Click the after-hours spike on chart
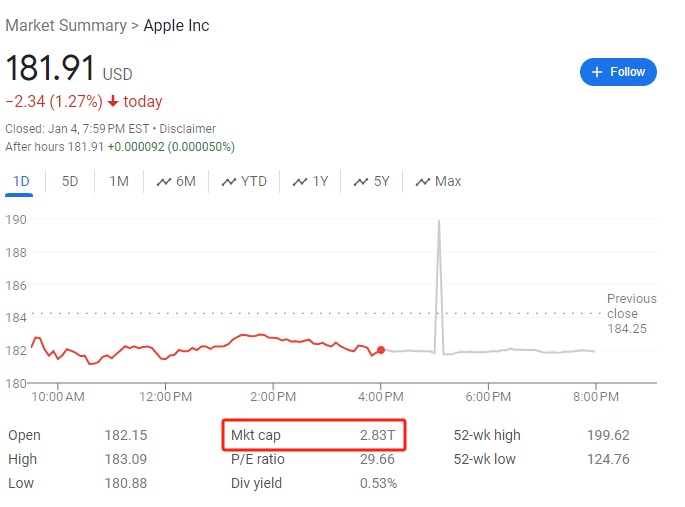 (438, 223)
